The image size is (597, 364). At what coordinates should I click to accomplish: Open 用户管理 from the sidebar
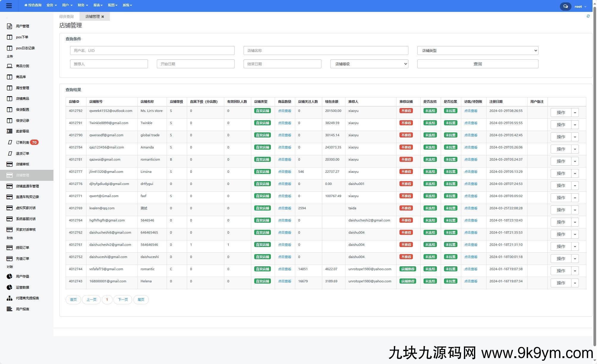click(22, 26)
